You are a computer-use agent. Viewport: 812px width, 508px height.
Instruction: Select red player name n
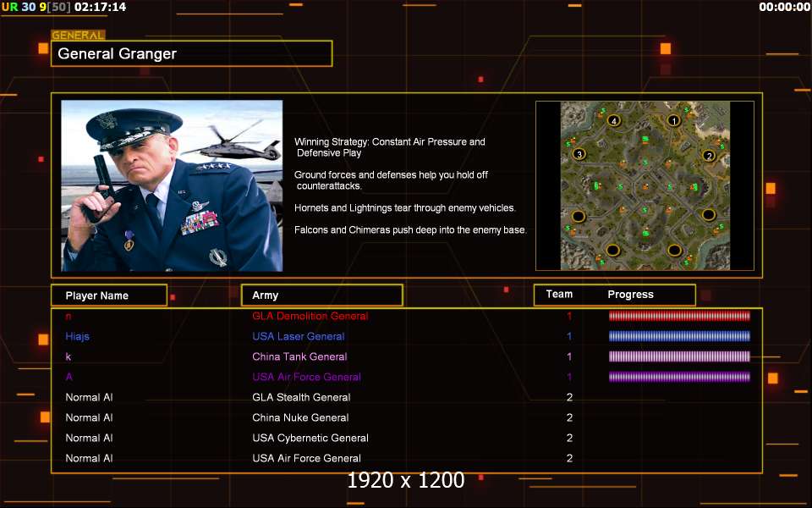[x=69, y=316]
